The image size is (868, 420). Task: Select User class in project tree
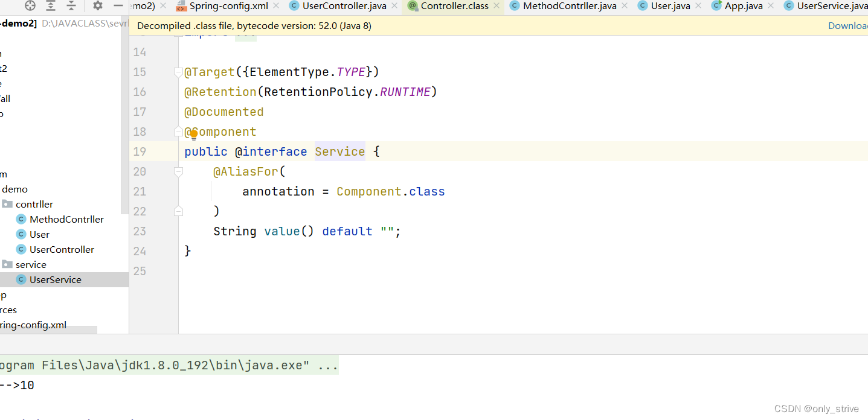(39, 234)
